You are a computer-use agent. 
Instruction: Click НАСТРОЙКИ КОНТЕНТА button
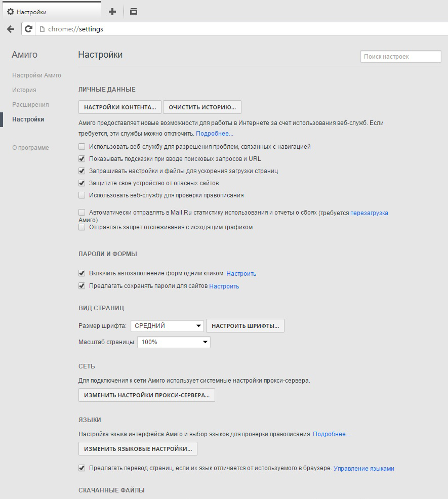tap(120, 107)
